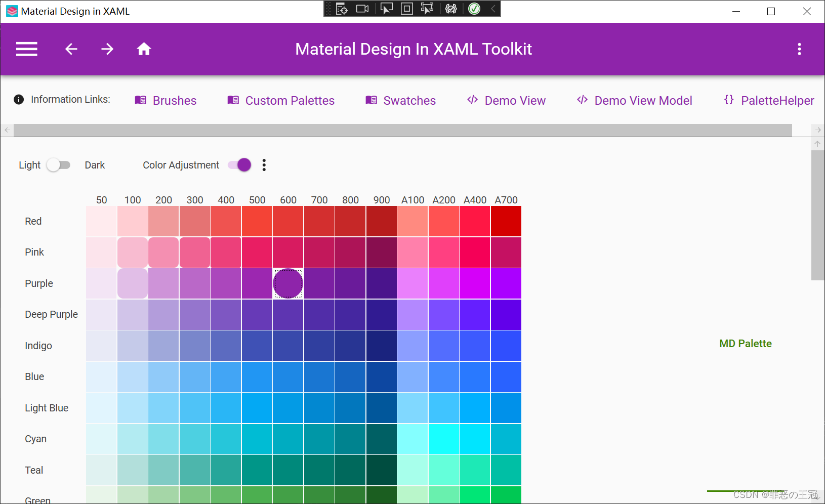Click the video camera debug toolbar icon
825x504 pixels.
(362, 9)
